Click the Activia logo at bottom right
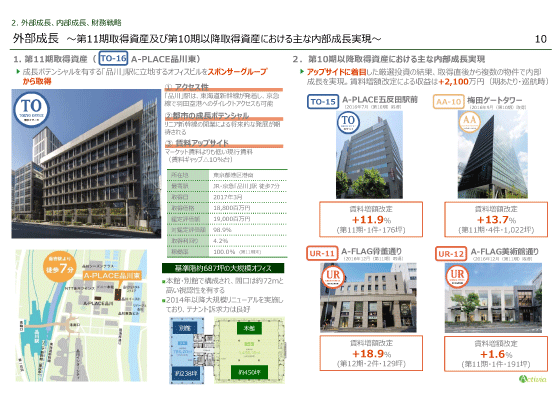Viewport: 560px width, 396px height. click(532, 379)
